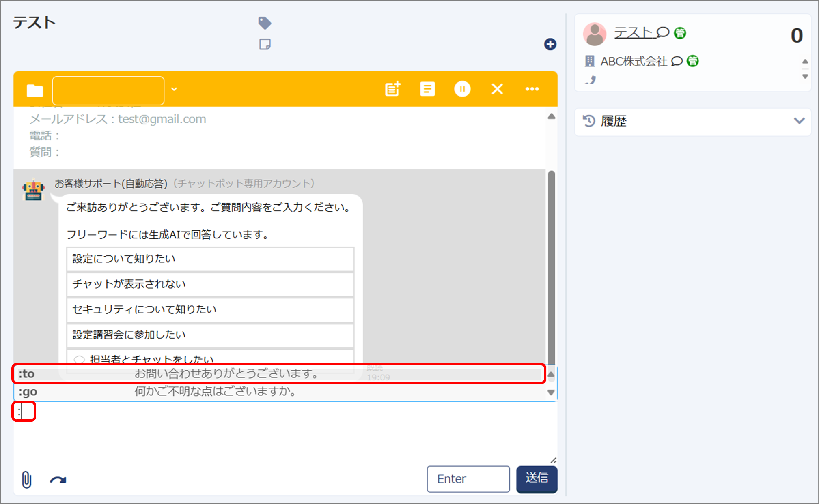Click the 送信 send button
Screen dimensions: 819x504
click(537, 479)
